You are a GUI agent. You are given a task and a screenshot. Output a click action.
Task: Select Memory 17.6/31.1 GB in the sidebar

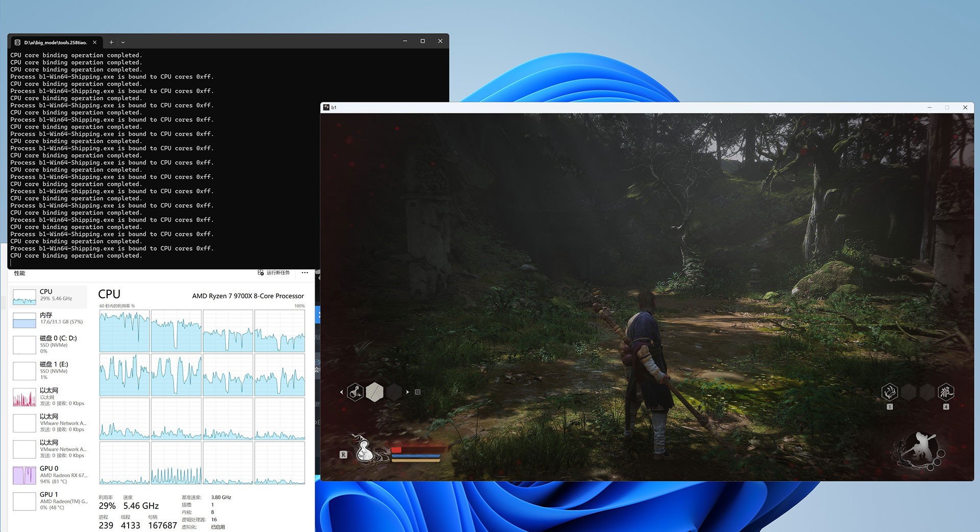(x=49, y=319)
